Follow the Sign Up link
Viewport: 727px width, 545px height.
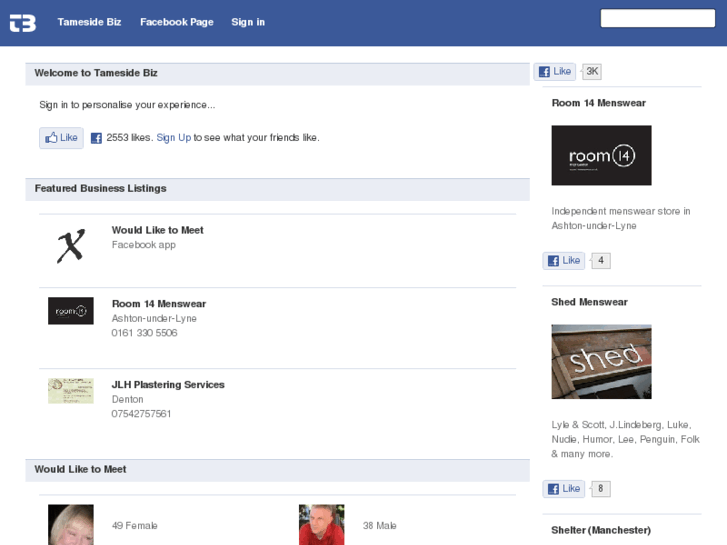(x=173, y=137)
